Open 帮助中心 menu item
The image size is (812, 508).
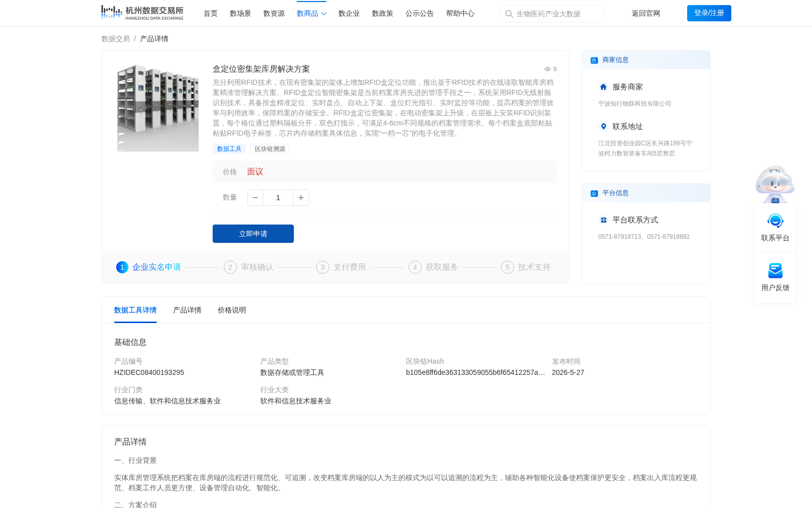tap(460, 14)
